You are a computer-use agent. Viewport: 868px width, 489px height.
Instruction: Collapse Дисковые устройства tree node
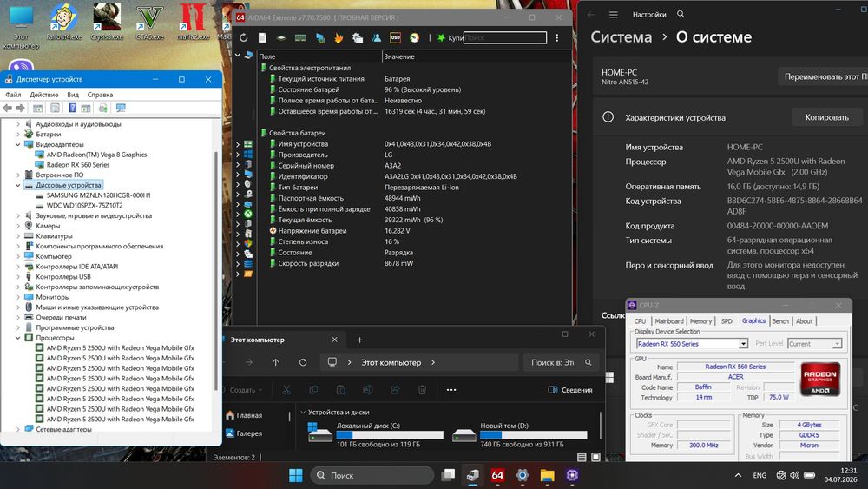point(17,185)
